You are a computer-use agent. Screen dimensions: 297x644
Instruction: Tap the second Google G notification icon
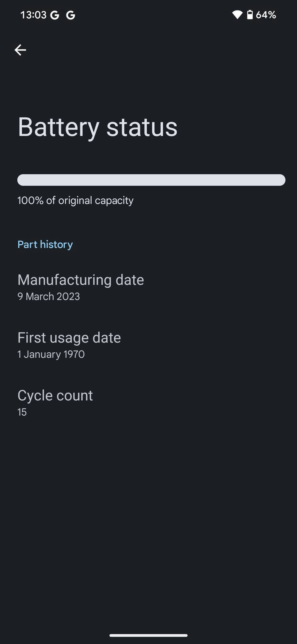coord(71,15)
